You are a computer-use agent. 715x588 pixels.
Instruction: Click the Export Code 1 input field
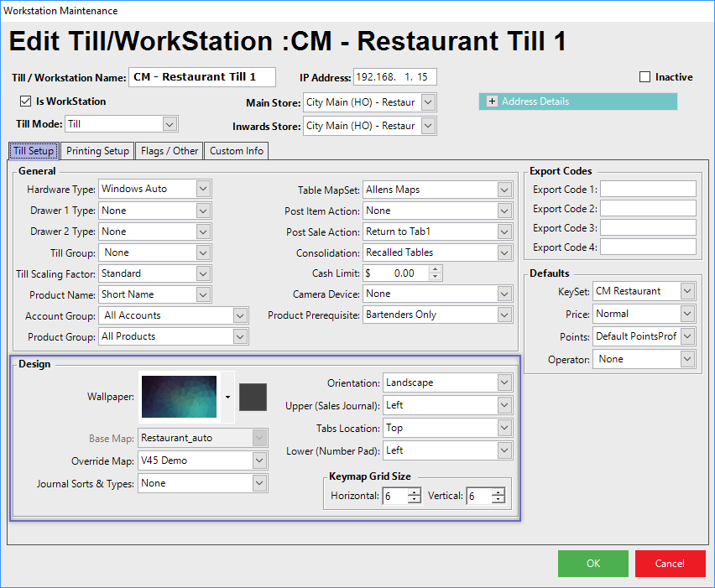point(648,189)
